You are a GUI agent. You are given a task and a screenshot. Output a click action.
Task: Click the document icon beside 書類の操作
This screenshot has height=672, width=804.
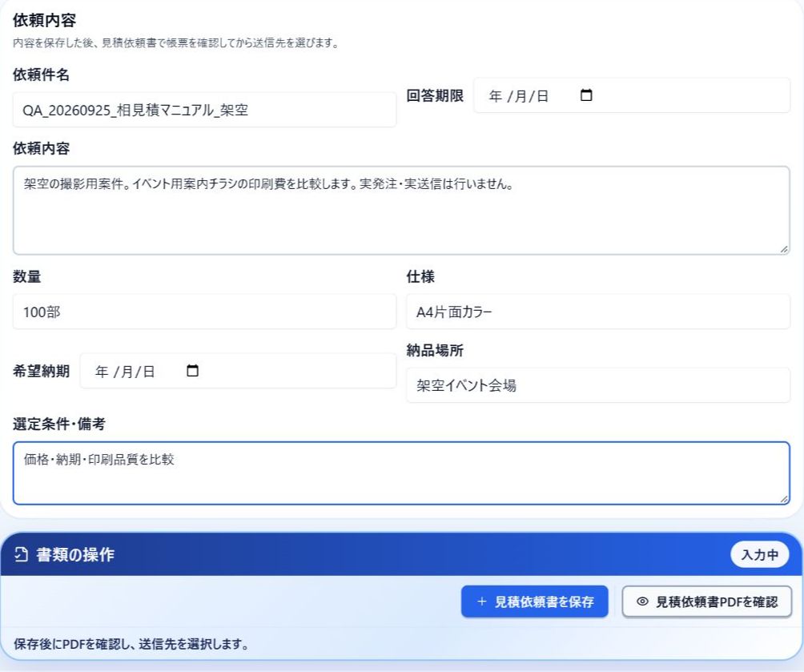click(21, 554)
